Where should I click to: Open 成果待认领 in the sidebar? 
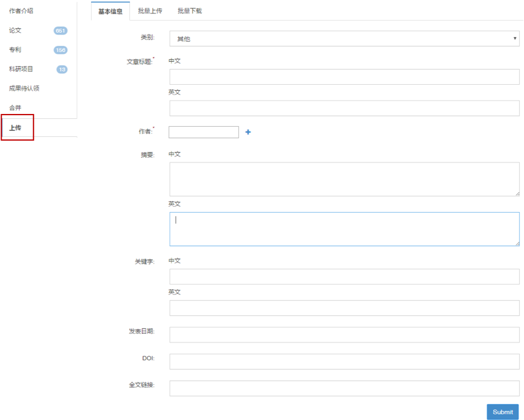point(24,88)
